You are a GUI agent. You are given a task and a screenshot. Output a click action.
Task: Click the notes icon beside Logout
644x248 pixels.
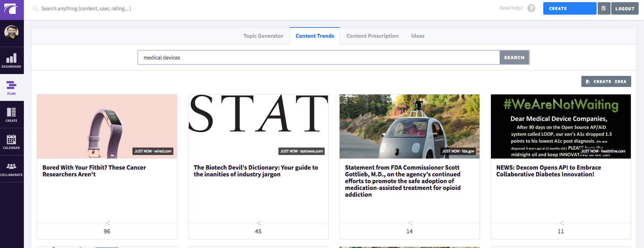(x=604, y=9)
